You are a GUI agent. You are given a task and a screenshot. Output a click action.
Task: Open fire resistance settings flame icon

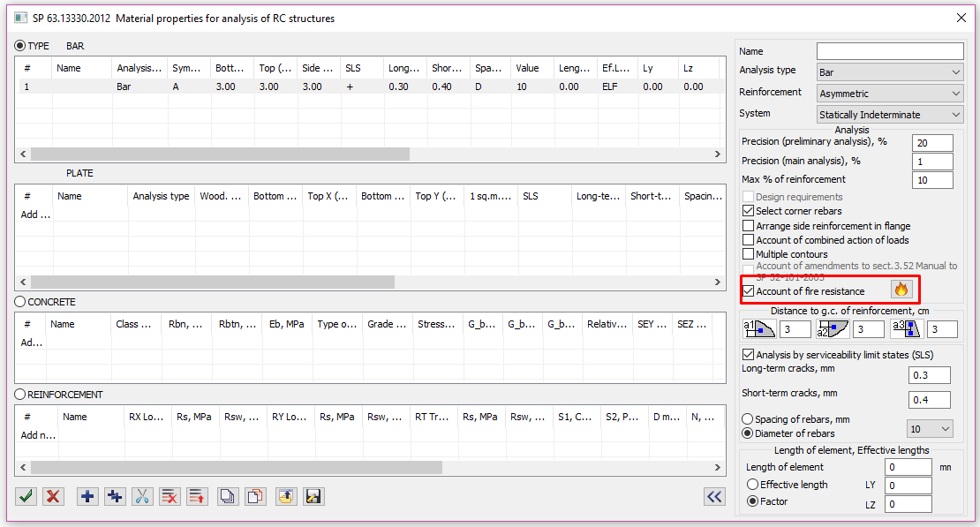[x=901, y=290]
